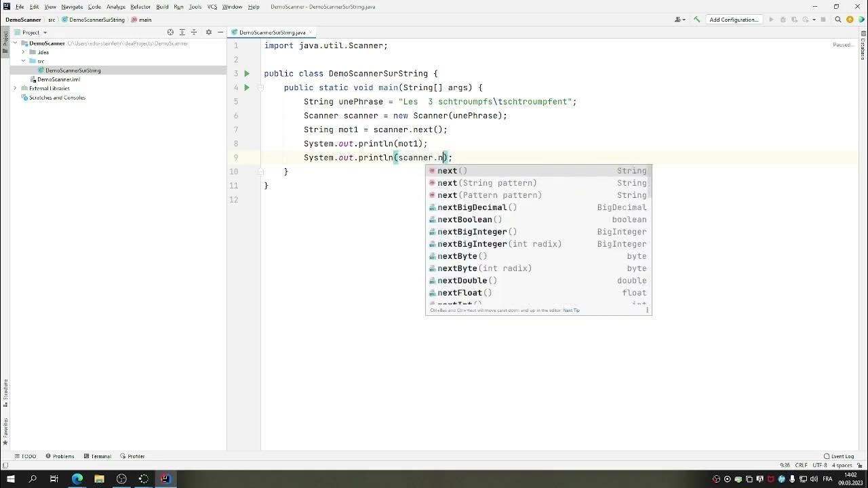Image resolution: width=868 pixels, height=488 pixels.
Task: Click the Add Configuration button
Action: pyautogui.click(x=734, y=20)
